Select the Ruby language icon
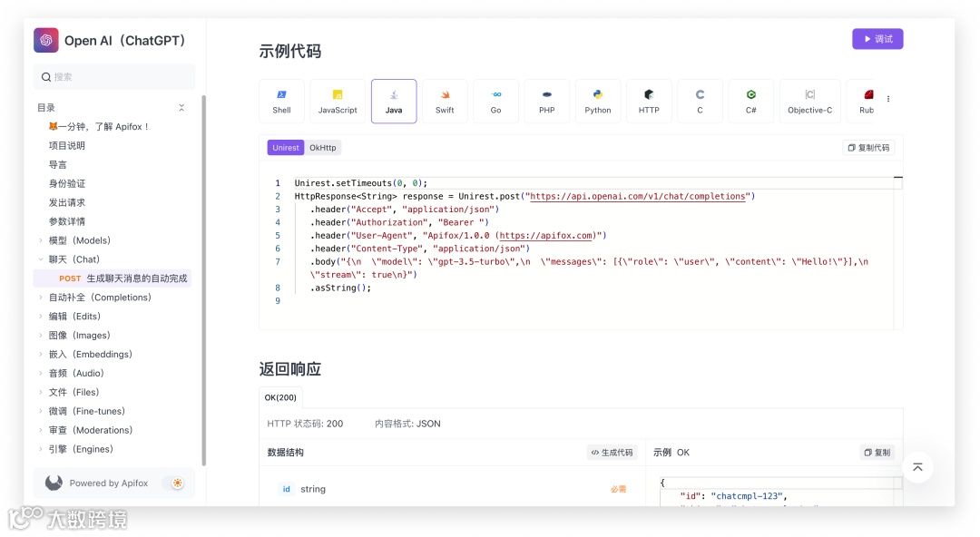Viewport: 980px width, 537px height. coord(868,94)
